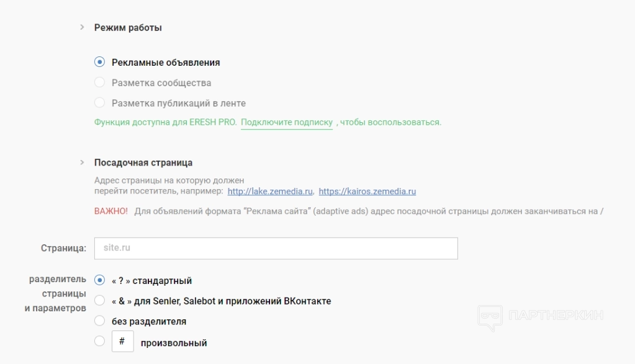
Task: Choose the Разметка сообщества mode option
Action: click(x=99, y=82)
